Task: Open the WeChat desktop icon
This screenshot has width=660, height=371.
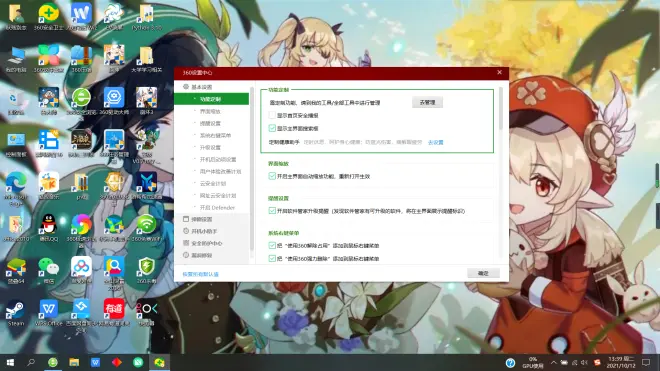Action: pos(49,270)
